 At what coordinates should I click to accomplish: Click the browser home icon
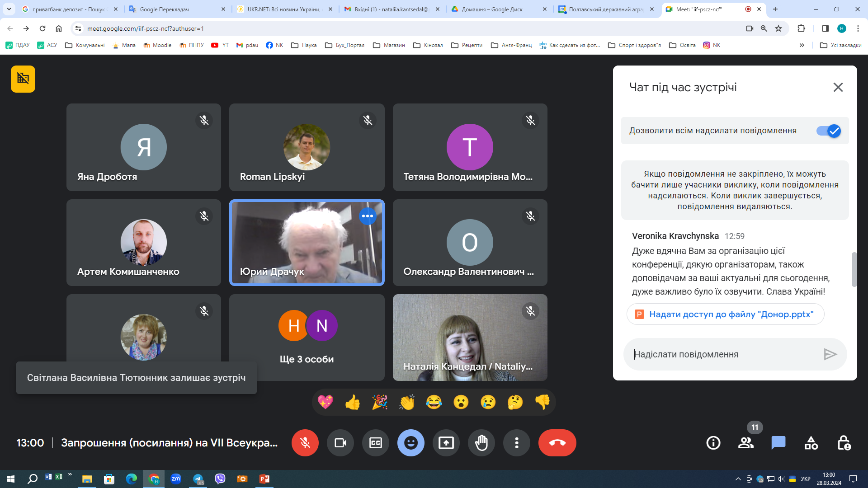point(59,28)
